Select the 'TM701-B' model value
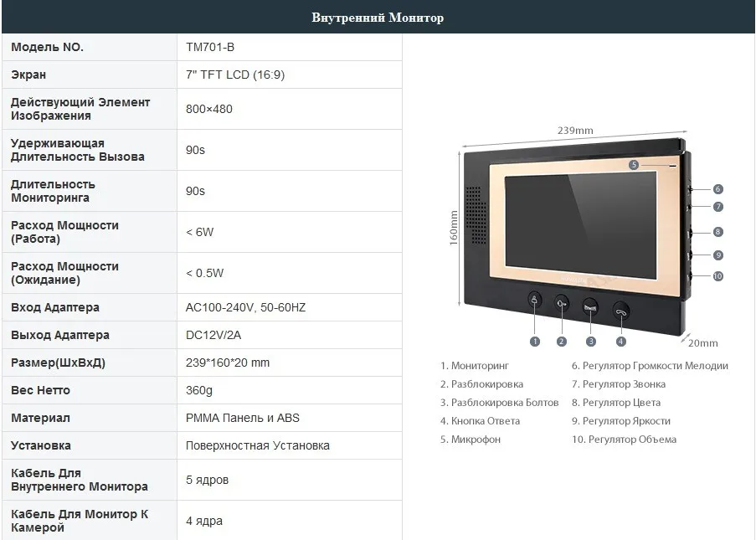 [x=210, y=47]
